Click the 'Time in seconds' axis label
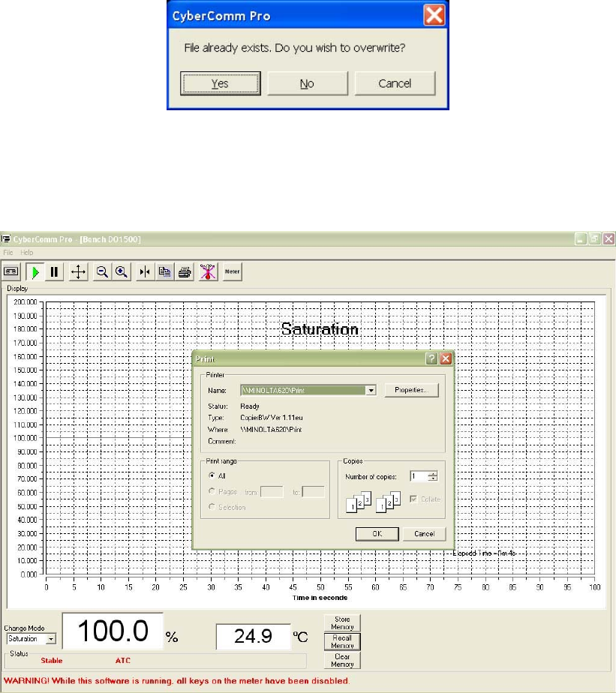Viewport: 616px width, 693px height. pos(320,598)
